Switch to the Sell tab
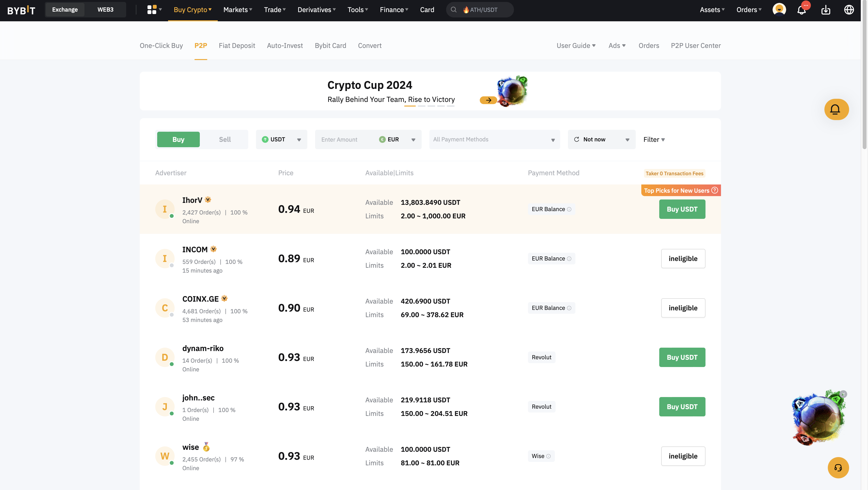This screenshot has width=868, height=490. 225,139
